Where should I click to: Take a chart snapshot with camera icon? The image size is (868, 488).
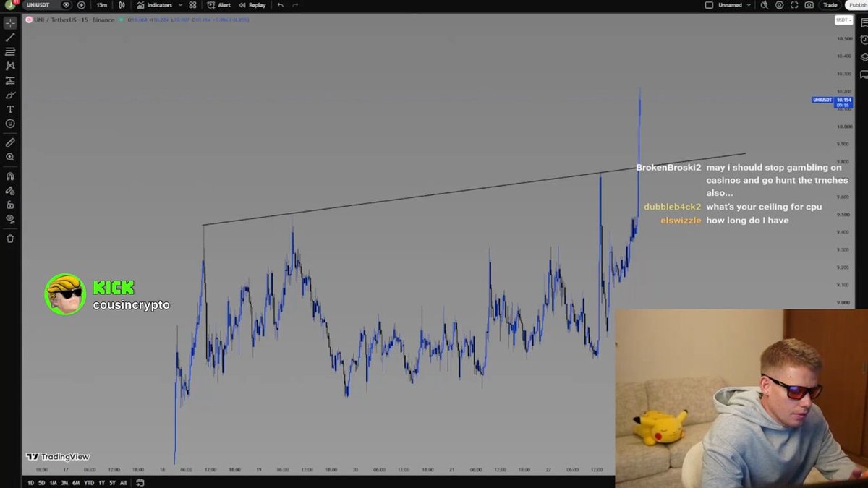point(809,5)
